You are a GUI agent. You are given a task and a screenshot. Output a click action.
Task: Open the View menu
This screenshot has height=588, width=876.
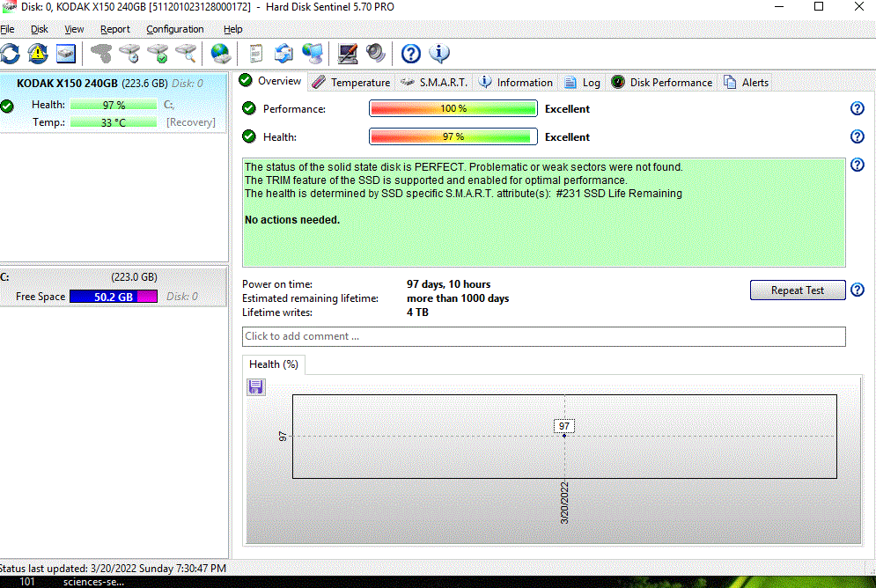[x=74, y=29]
